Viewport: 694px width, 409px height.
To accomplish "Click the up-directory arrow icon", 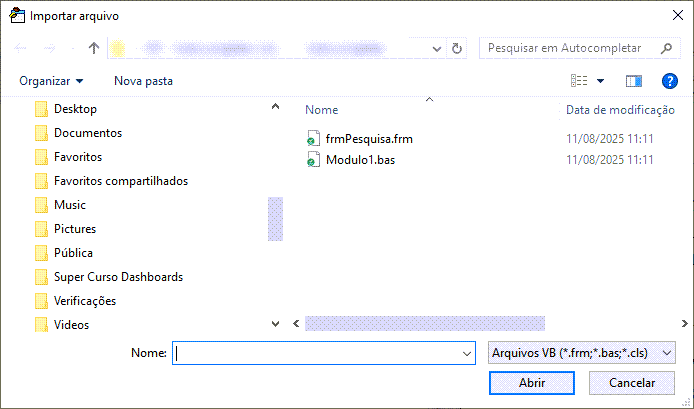I will tap(94, 48).
